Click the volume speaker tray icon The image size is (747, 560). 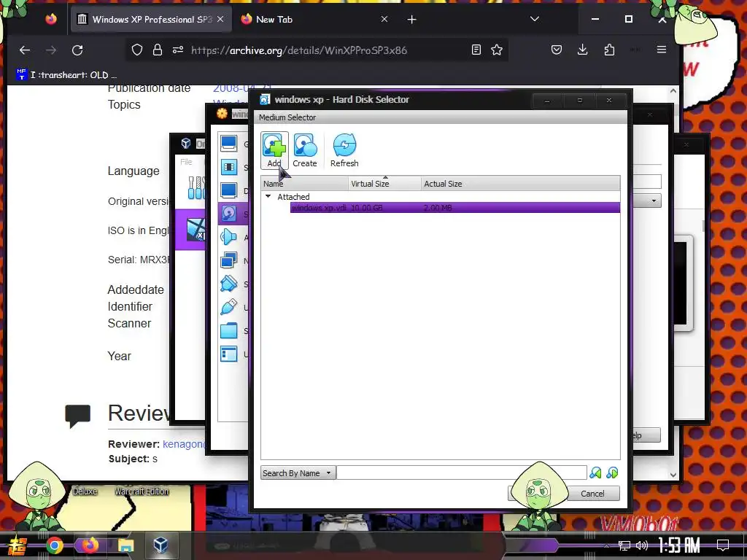[x=642, y=545]
